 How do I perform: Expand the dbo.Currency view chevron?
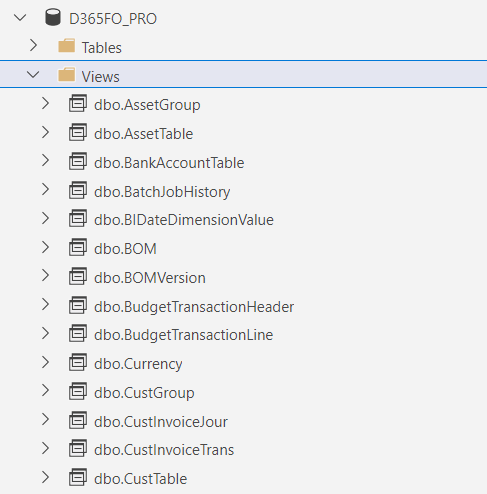tap(46, 362)
